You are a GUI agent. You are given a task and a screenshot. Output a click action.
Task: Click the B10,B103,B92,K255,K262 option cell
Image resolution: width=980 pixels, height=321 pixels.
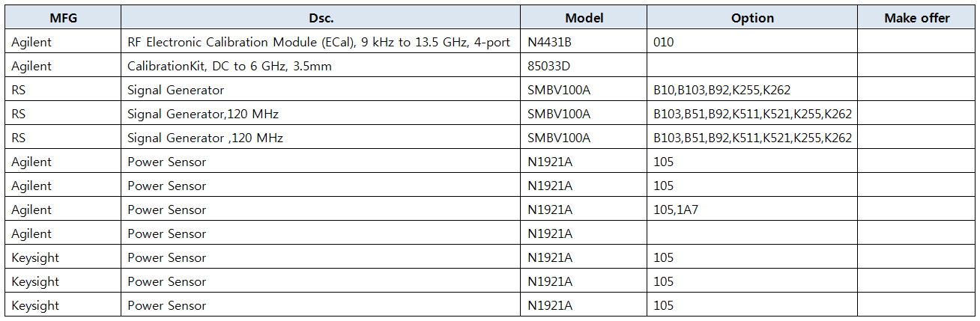click(722, 90)
